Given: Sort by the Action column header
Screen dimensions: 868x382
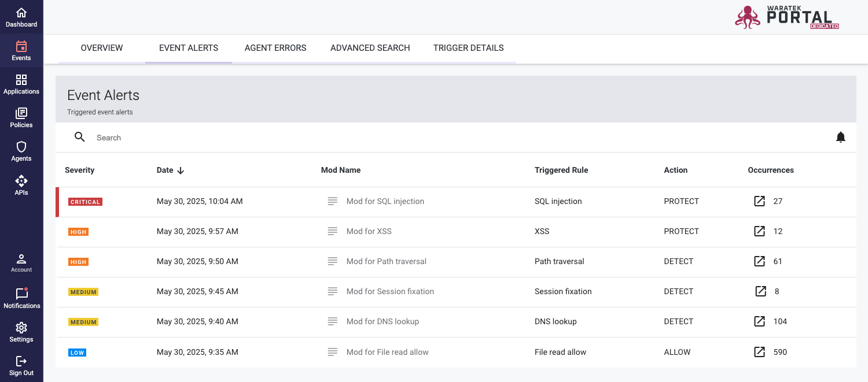Looking at the screenshot, I should coord(676,170).
